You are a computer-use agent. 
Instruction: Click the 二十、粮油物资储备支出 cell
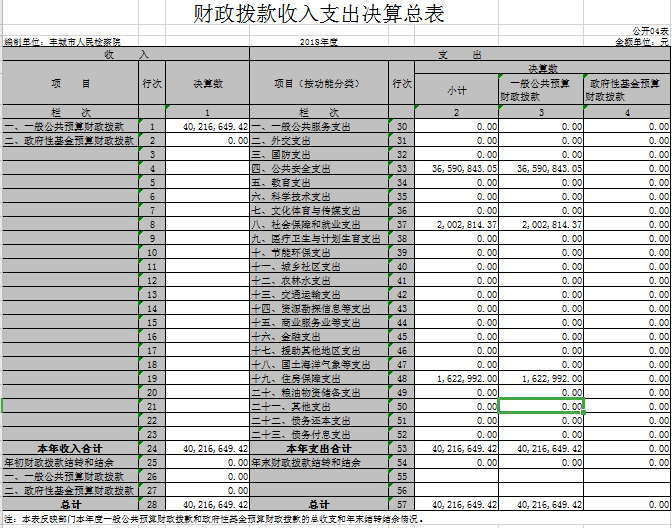(319, 393)
